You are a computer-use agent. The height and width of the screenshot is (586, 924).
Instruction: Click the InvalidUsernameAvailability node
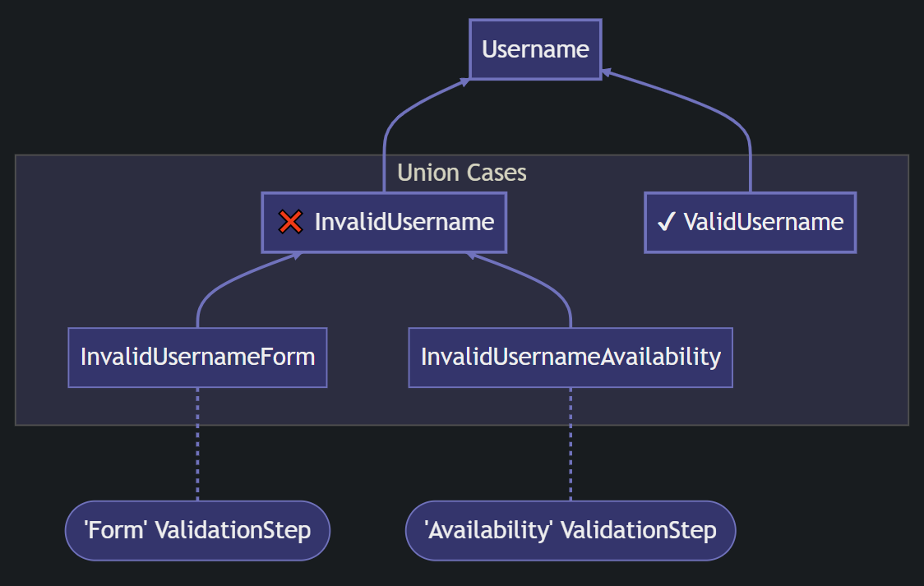click(x=571, y=358)
